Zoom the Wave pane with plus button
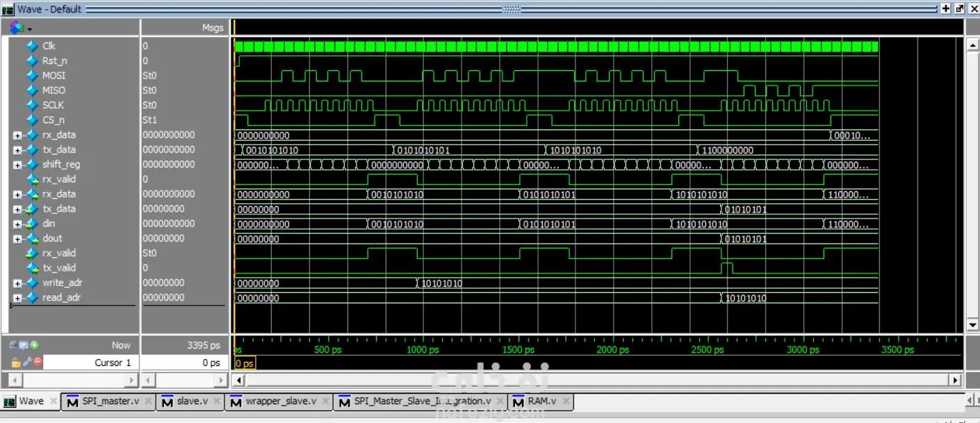Viewport: 980px width, 423px height. tap(945, 9)
